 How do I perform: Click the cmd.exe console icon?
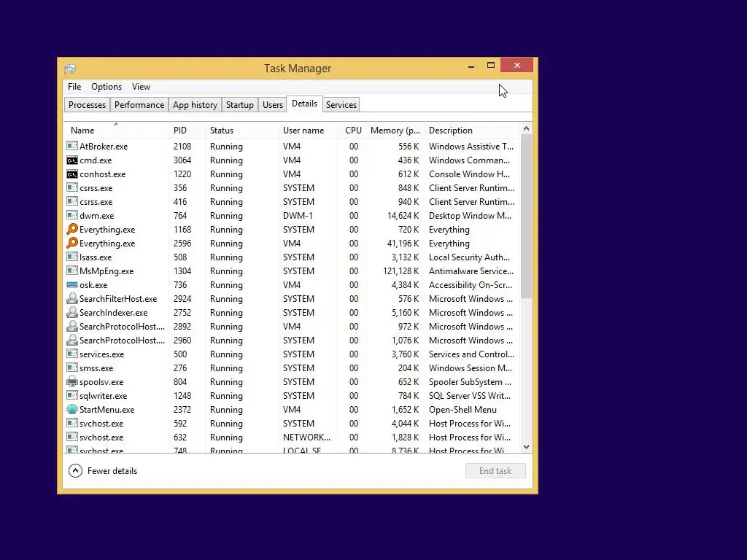point(72,160)
